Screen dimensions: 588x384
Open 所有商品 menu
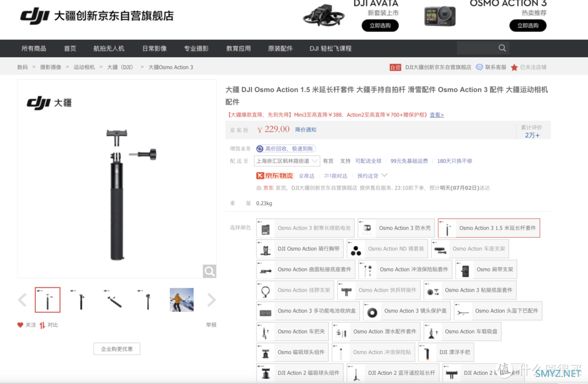[34, 48]
